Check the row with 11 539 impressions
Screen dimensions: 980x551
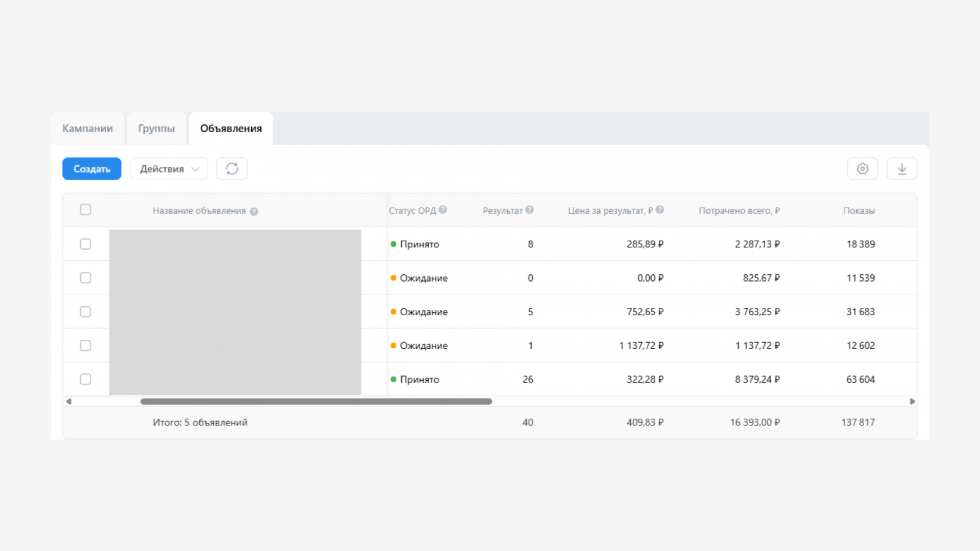86,278
